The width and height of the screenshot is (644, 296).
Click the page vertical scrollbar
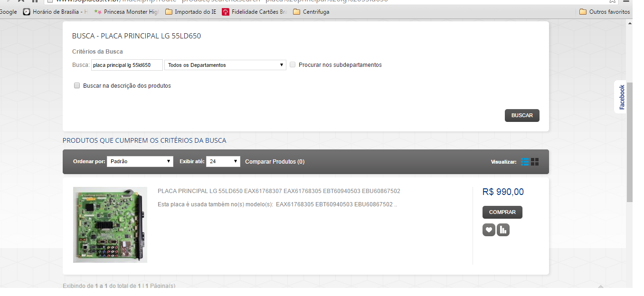[630, 142]
